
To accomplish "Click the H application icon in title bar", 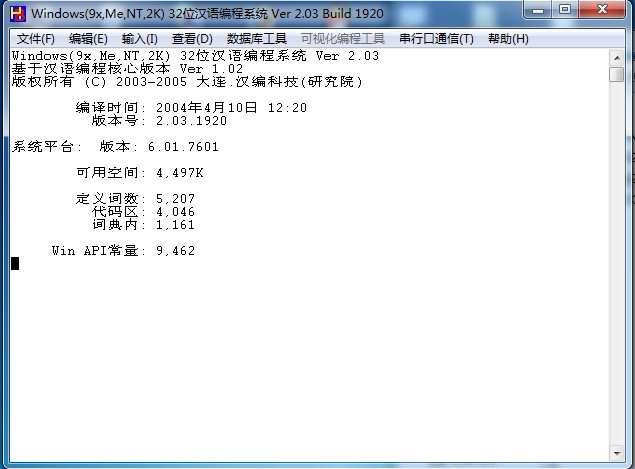I will 17,13.
